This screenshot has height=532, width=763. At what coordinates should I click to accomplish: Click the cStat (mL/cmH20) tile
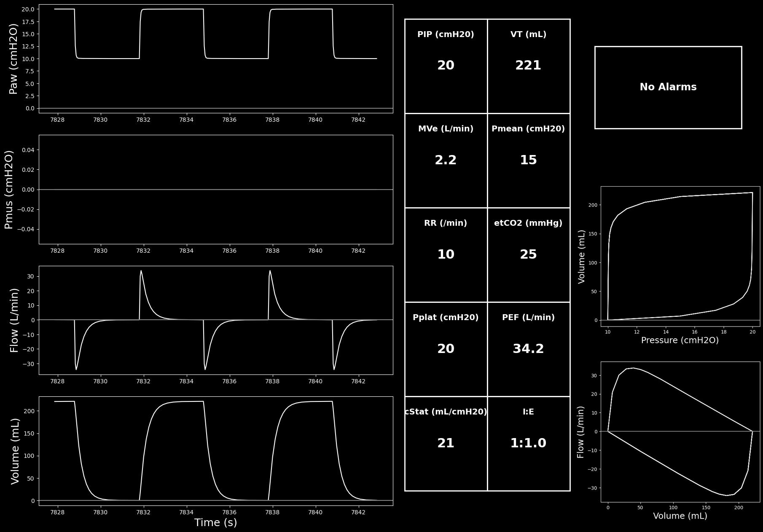pyautogui.click(x=446, y=444)
